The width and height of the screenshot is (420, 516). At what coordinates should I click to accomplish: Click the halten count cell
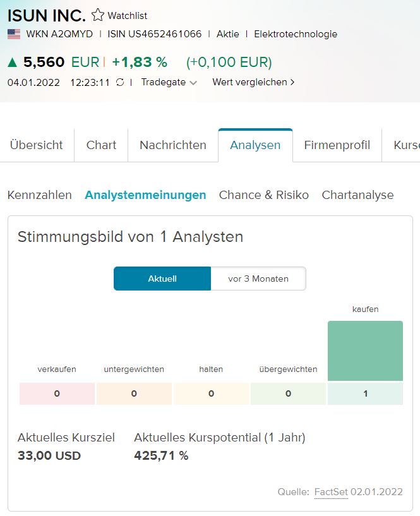tap(211, 393)
